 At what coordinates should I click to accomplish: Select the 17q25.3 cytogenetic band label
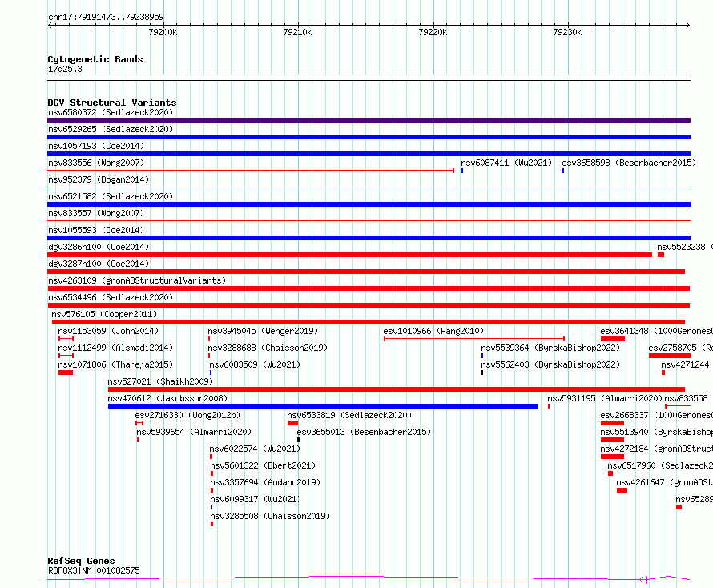[65, 69]
